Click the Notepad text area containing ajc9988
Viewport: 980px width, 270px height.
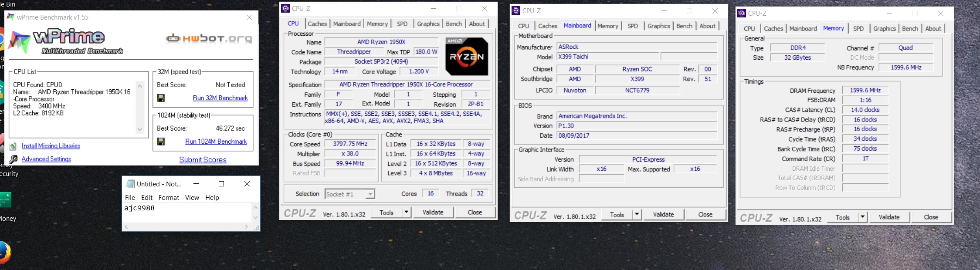pos(187,213)
